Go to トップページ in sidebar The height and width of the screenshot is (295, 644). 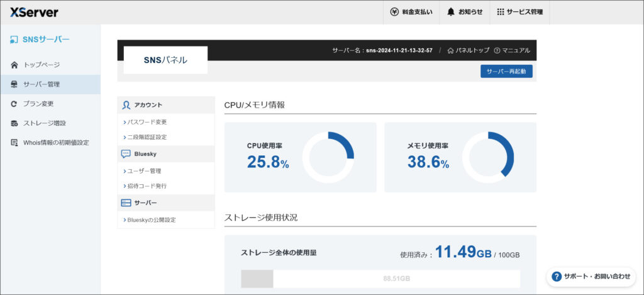tap(50, 65)
